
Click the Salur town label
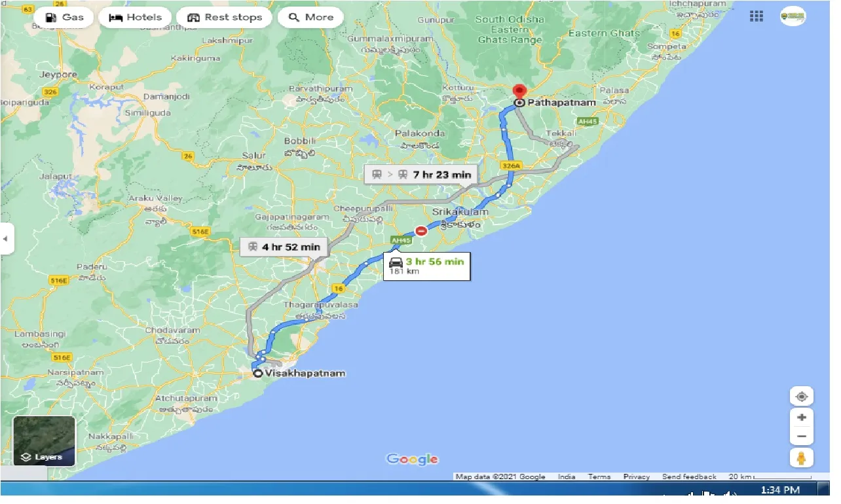pyautogui.click(x=254, y=156)
